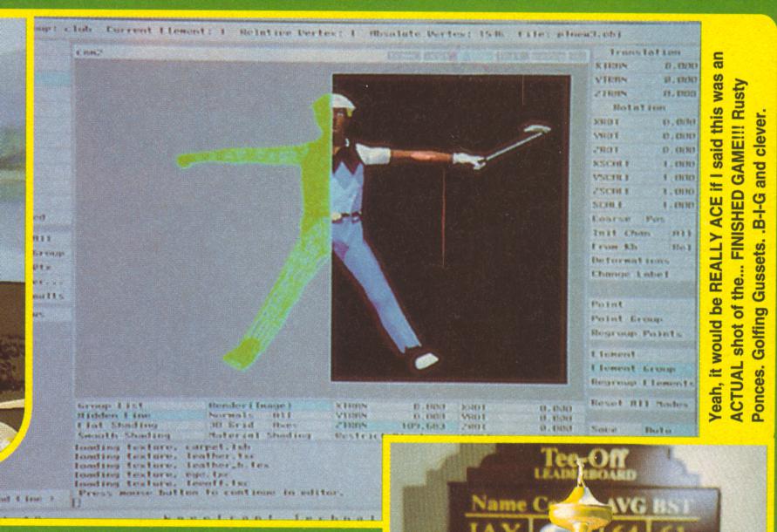
Task: Click the XSCALE value field
Action: point(678,163)
